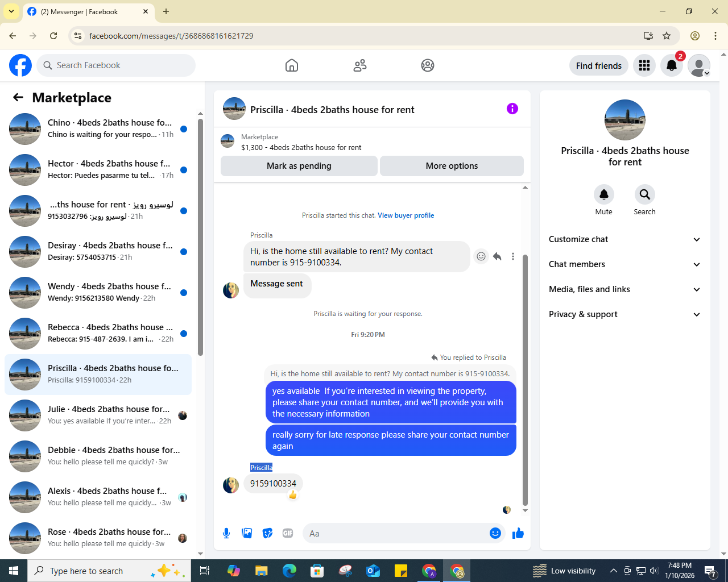Attach a photo file icon
The width and height of the screenshot is (728, 582).
coord(247,533)
